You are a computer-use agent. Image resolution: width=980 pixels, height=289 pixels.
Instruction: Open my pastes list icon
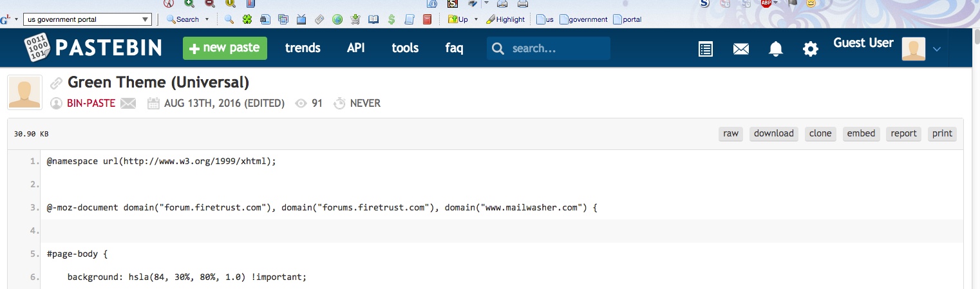pos(706,49)
